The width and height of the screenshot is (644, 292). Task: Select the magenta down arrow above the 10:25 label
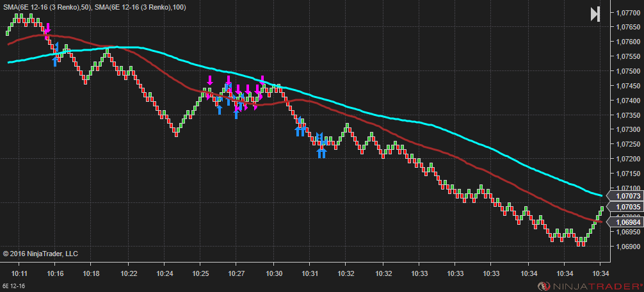[210, 80]
